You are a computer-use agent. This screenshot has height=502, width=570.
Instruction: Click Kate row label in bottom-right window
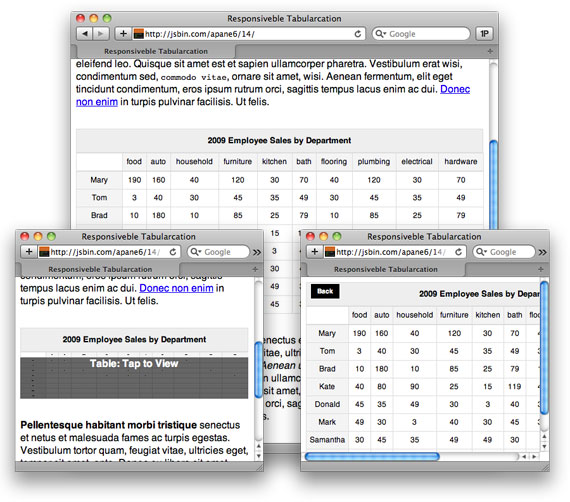327,386
